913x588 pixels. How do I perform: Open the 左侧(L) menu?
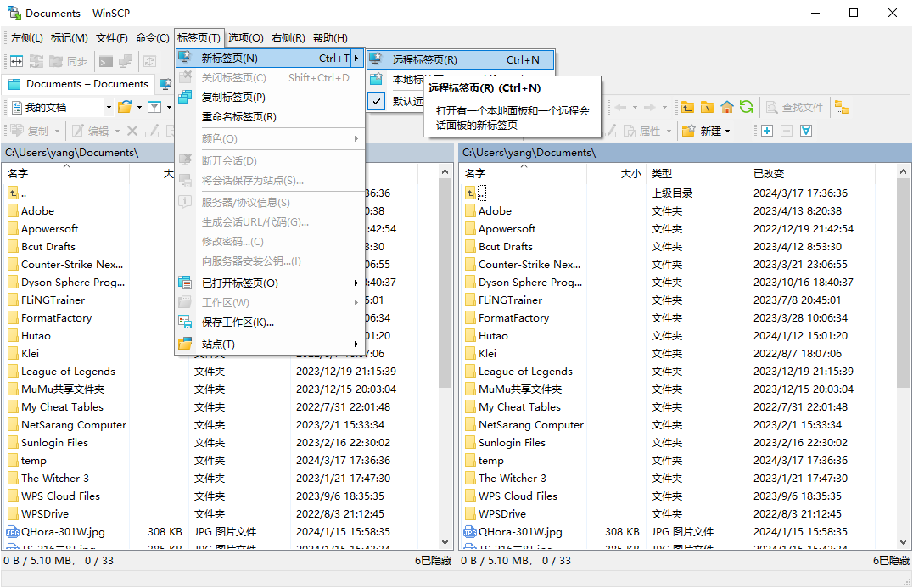[27, 38]
